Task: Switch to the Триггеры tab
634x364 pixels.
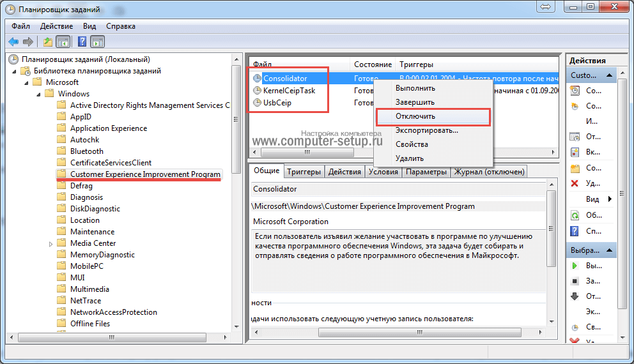Action: (304, 172)
